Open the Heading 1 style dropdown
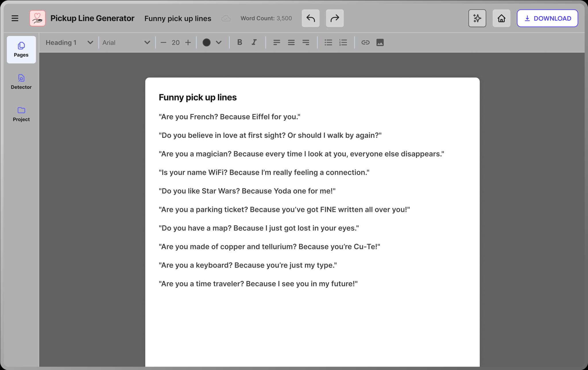 (69, 42)
